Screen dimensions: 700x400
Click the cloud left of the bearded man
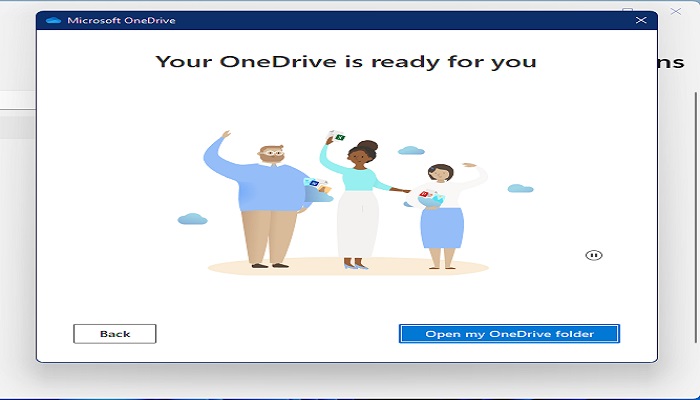click(x=192, y=218)
